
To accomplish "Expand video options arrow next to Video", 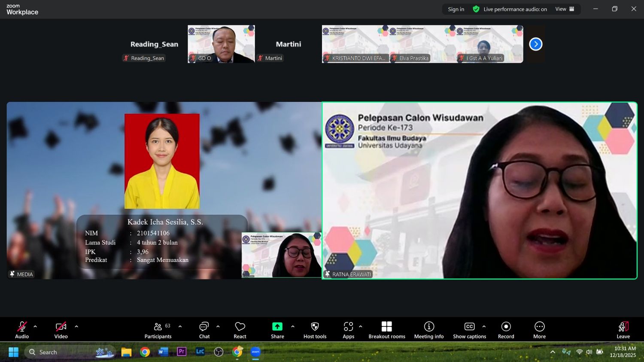I will (x=76, y=326).
